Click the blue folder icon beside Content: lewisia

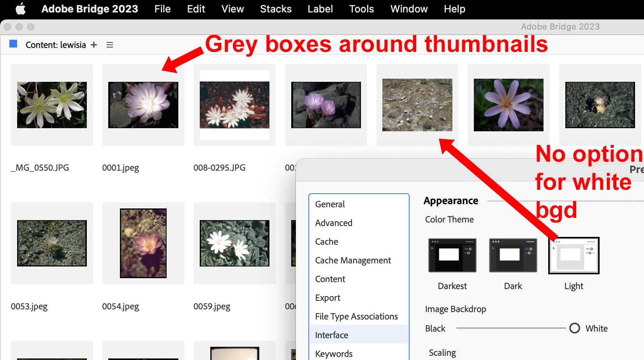[x=13, y=44]
